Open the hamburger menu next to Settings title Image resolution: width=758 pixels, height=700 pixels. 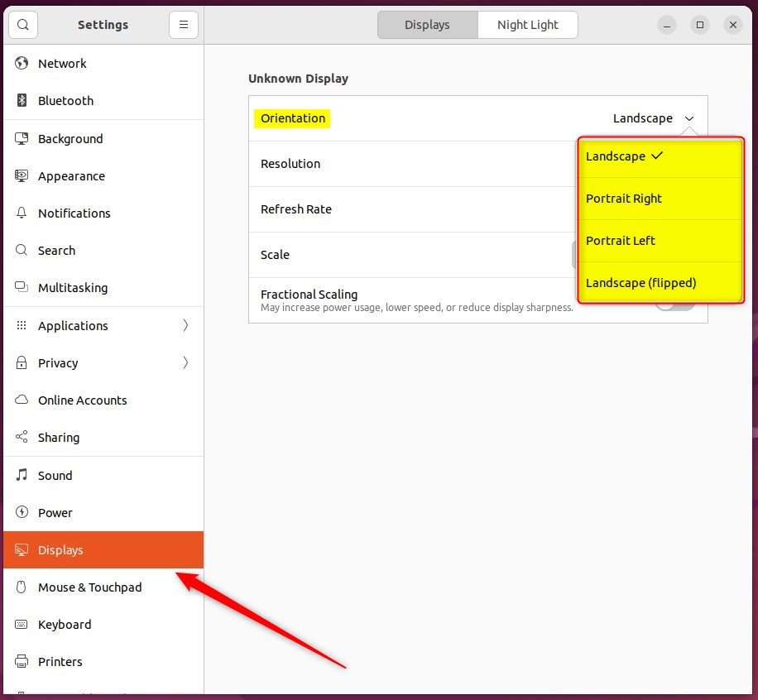tap(183, 25)
